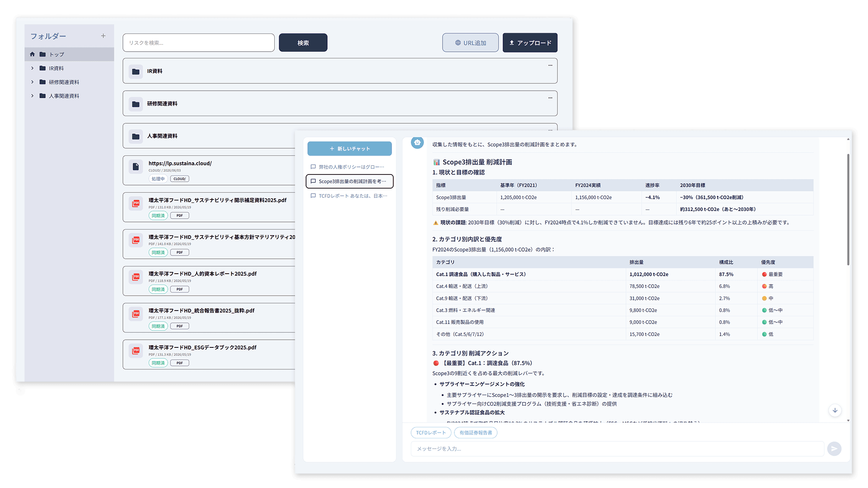Expand the 人事関連資料 tree folder
Screen dimensions: 868x488
coord(32,96)
